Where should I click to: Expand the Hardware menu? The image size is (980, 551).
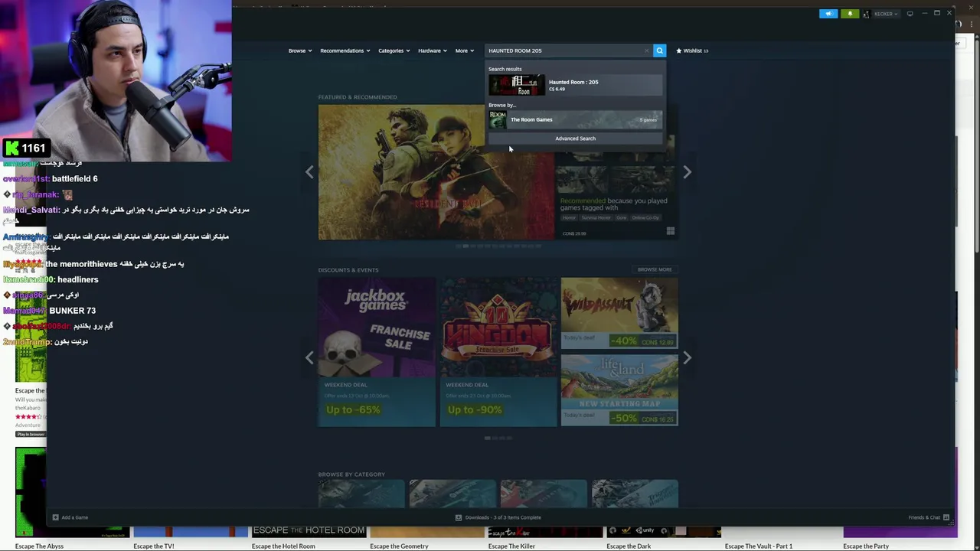(433, 51)
